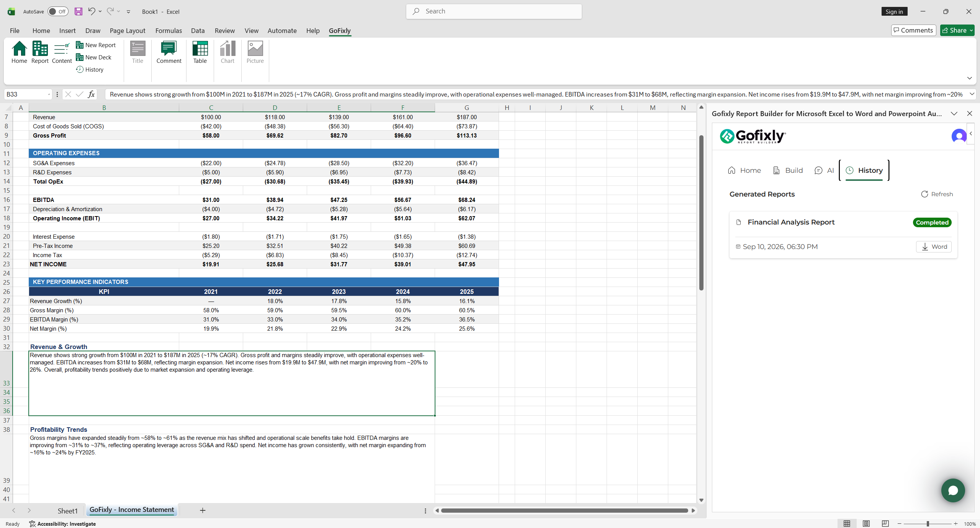
Task: Click the Comments button
Action: [913, 30]
